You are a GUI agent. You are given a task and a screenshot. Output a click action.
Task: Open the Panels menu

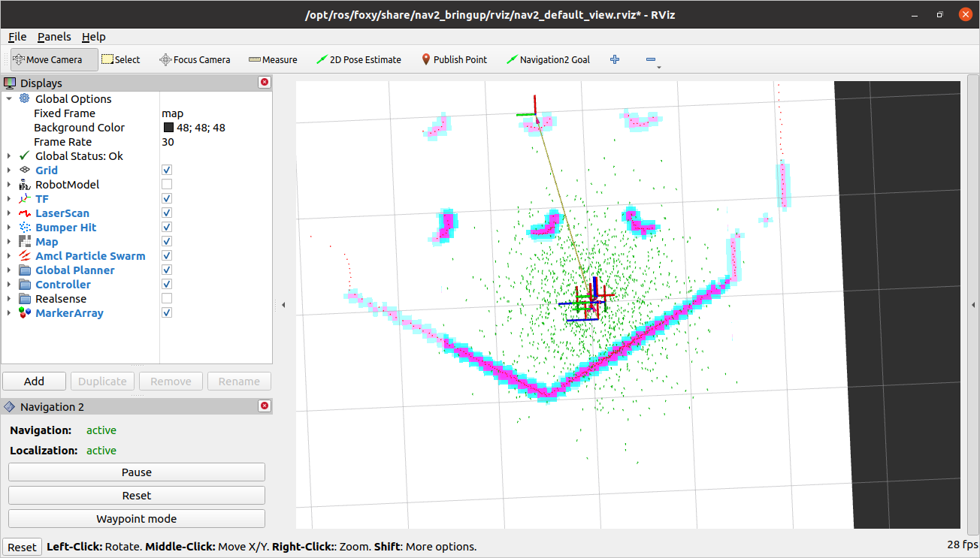point(54,36)
